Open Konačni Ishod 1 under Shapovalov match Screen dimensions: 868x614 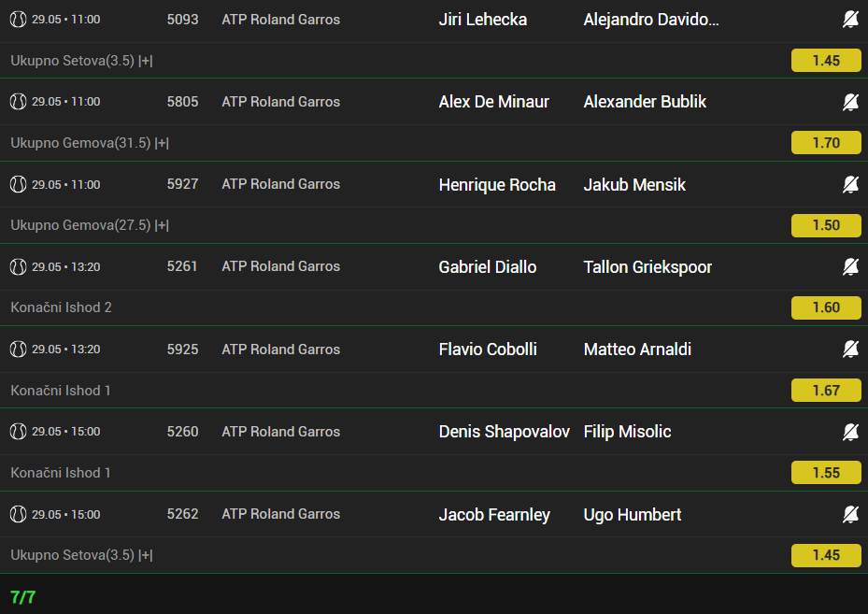61,473
